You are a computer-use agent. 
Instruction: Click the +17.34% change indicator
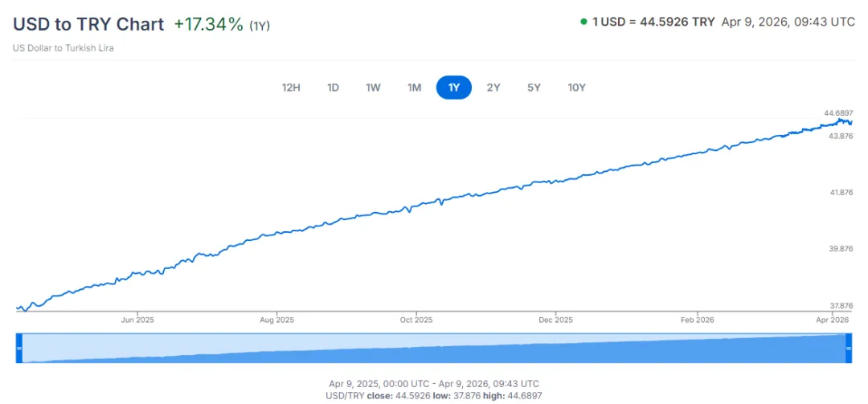pos(208,24)
